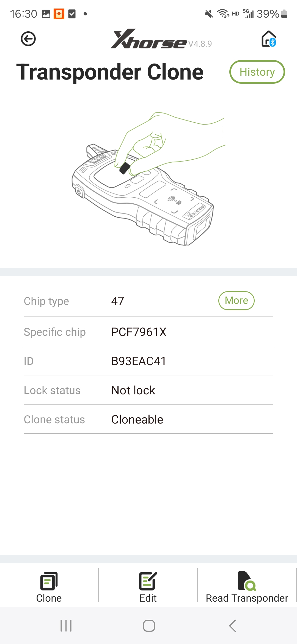
Task: Select the Chip type value 47
Action: [118, 301]
